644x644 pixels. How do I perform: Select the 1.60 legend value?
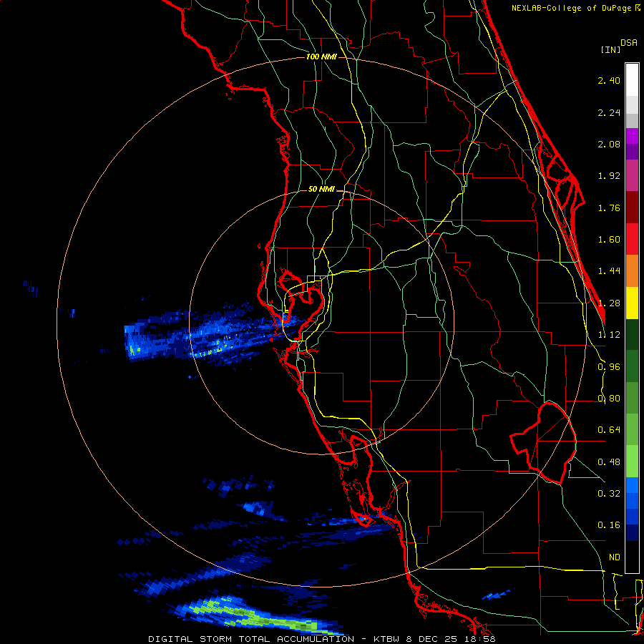pos(609,240)
